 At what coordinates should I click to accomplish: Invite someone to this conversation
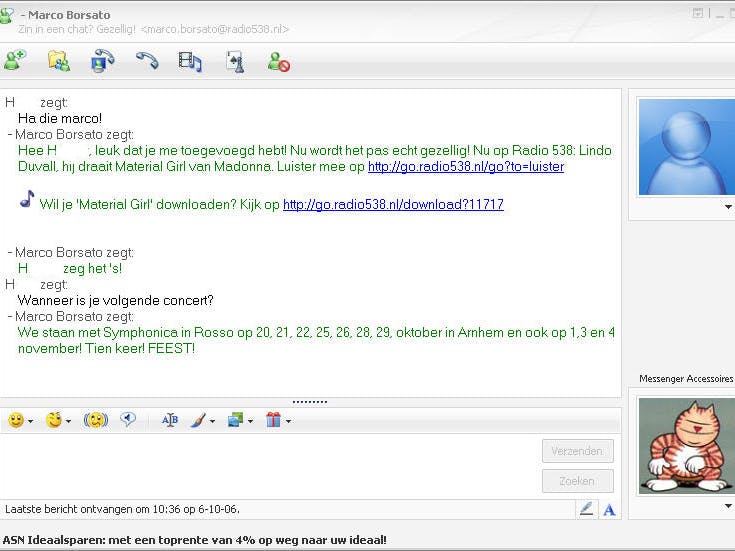[x=15, y=61]
